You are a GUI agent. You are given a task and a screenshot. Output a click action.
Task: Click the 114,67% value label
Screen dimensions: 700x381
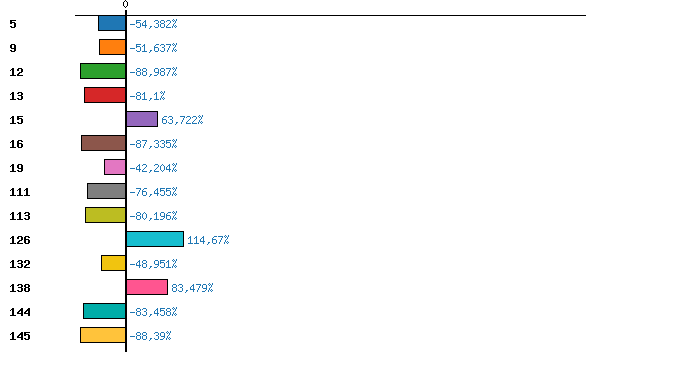[208, 240]
